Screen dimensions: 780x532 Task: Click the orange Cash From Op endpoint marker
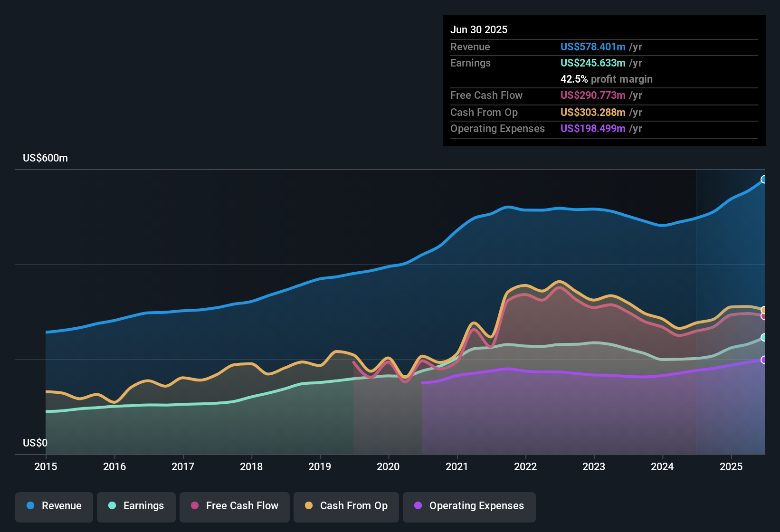(x=764, y=310)
